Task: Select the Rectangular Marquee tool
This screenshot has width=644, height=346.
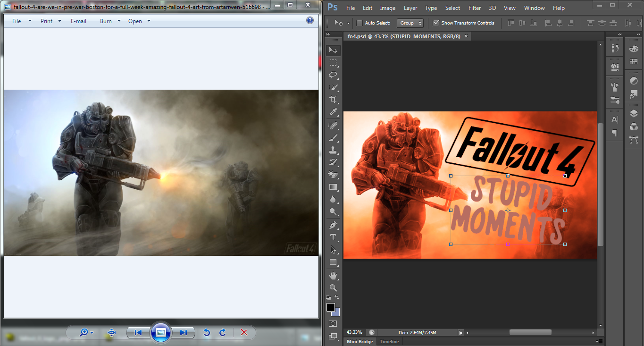Action: click(333, 63)
